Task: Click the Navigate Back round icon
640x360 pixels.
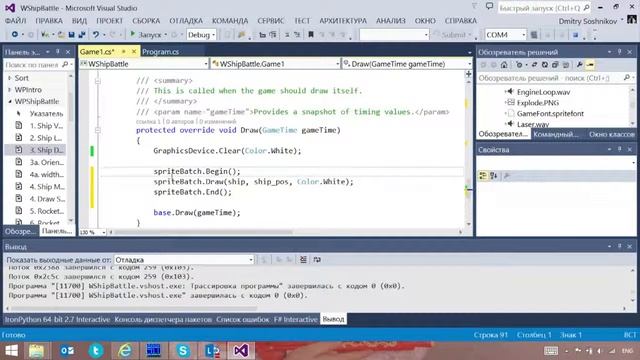Action: pos(15,35)
